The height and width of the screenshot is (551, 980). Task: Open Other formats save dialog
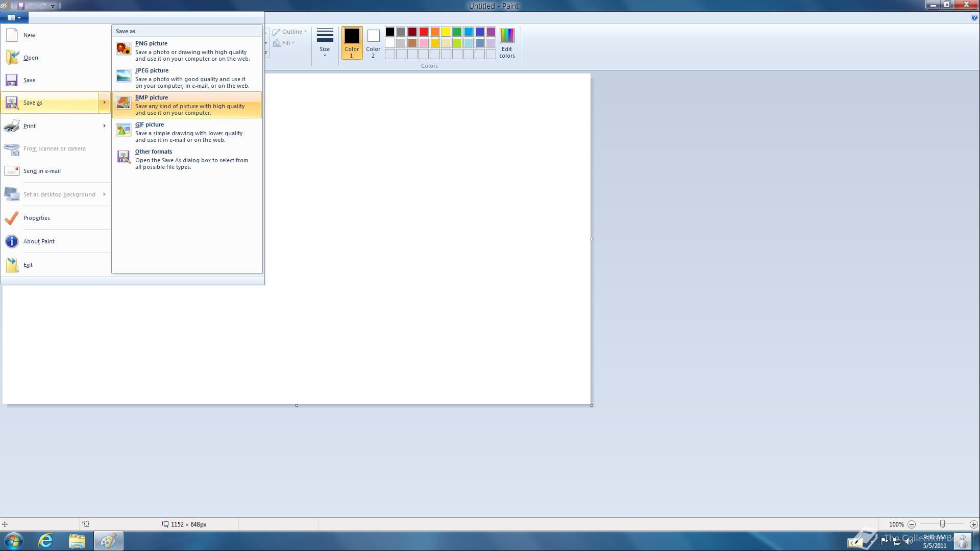[x=187, y=159]
